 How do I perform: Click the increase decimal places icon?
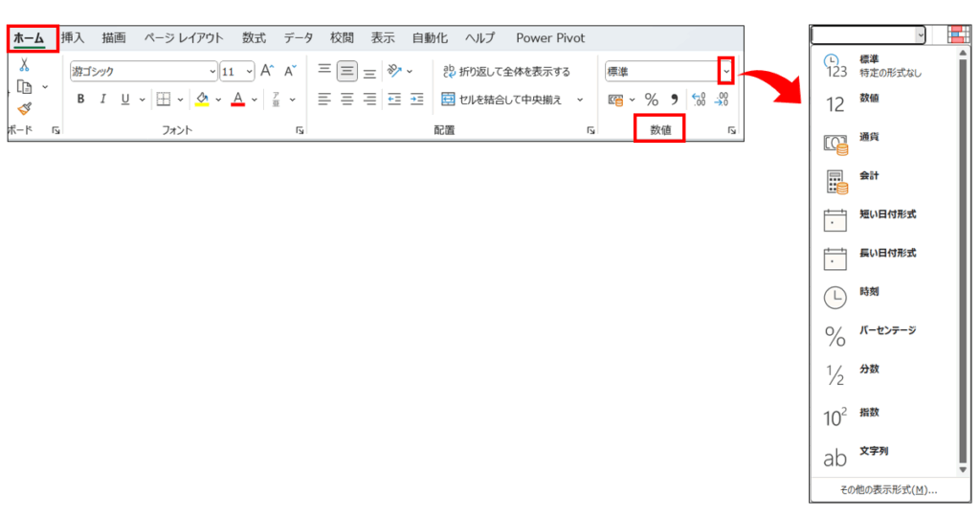(698, 100)
